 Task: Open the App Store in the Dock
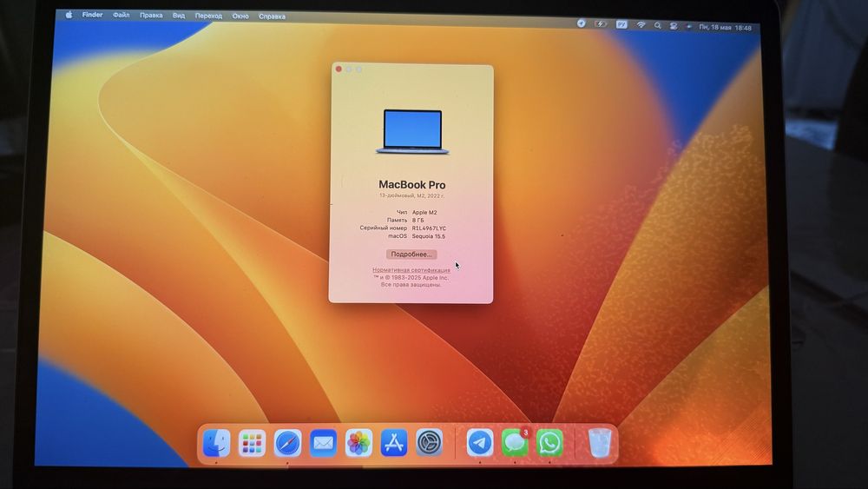pos(394,443)
